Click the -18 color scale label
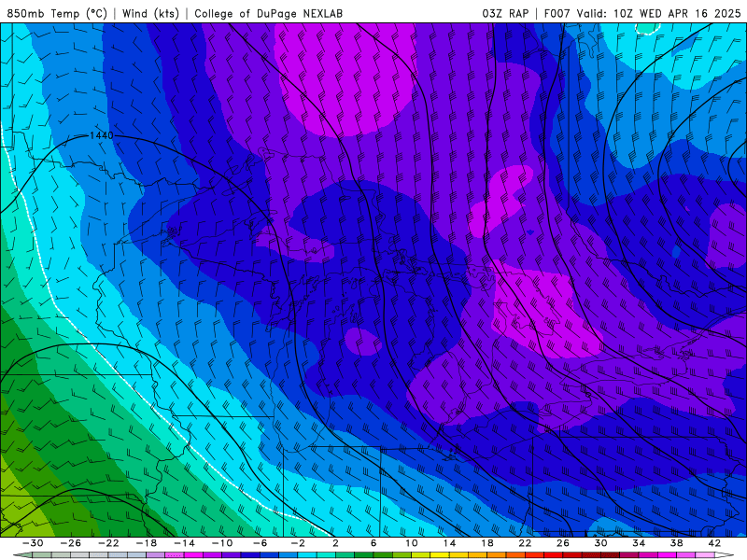The image size is (747, 560). [147, 543]
